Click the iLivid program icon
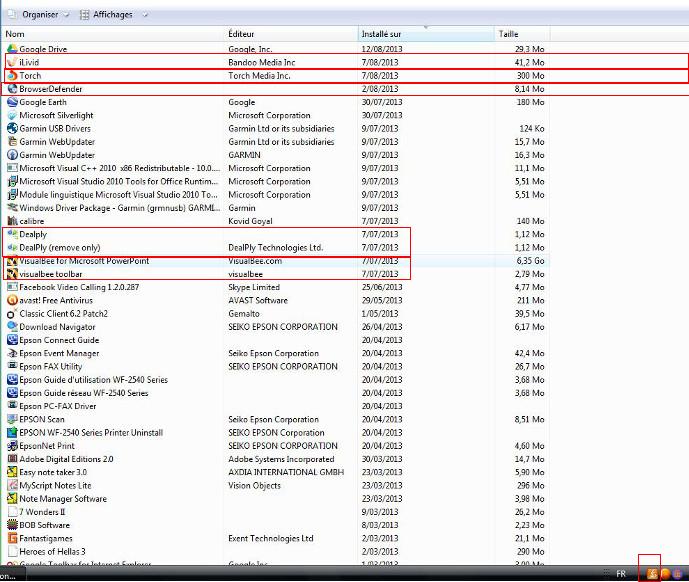 (x=12, y=62)
